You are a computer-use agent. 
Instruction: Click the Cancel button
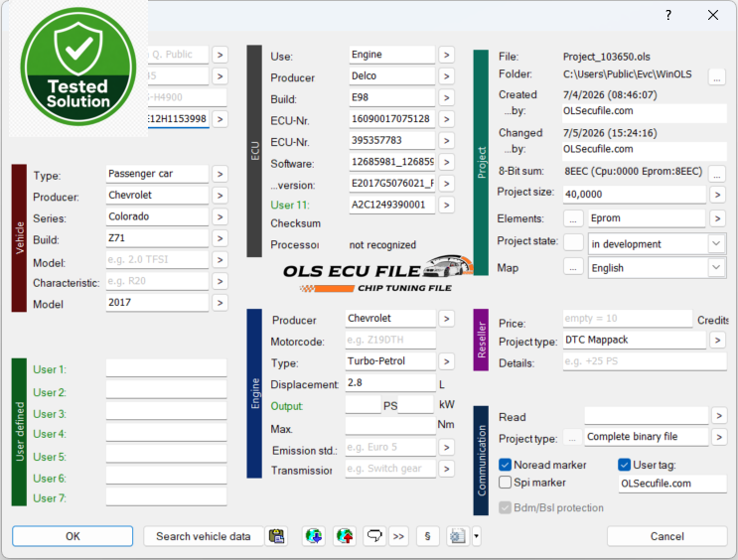[x=666, y=536]
